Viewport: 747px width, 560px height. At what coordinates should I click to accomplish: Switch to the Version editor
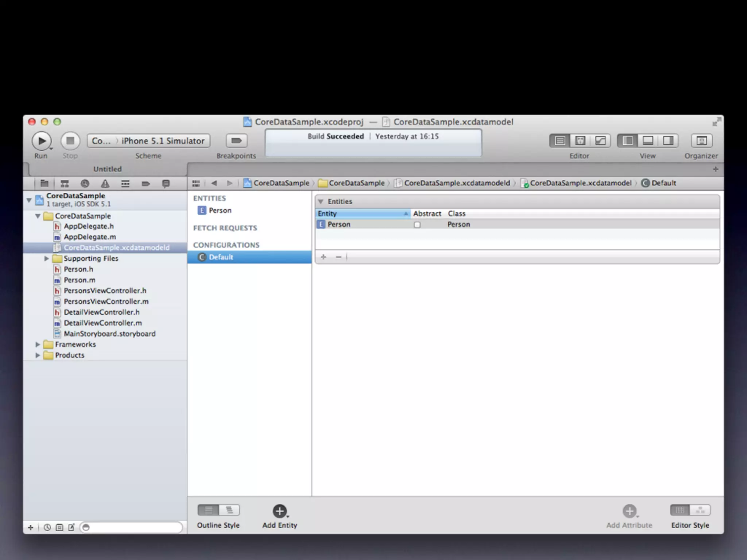pyautogui.click(x=600, y=141)
